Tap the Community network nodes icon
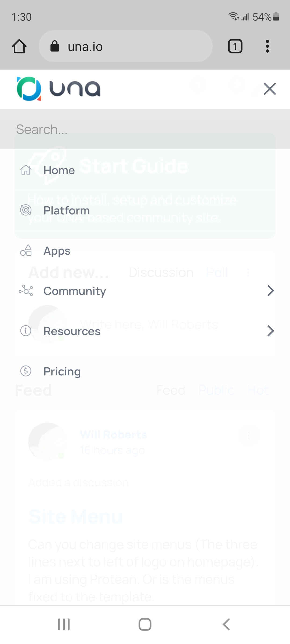The height and width of the screenshot is (644, 290). pyautogui.click(x=26, y=291)
